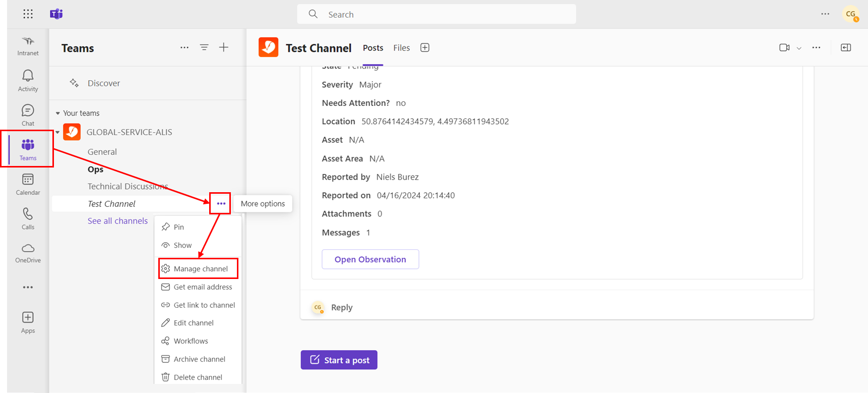
Task: Click the plus icon to add a tab
Action: tap(425, 47)
